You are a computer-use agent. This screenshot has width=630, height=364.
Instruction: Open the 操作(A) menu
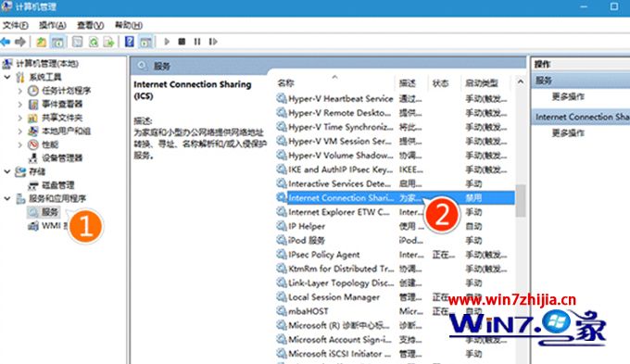pyautogui.click(x=52, y=25)
